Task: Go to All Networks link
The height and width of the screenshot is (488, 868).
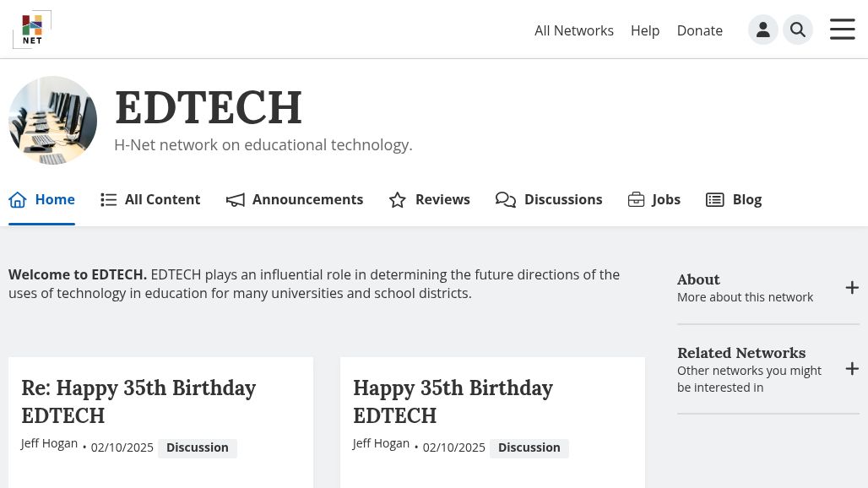Action: (574, 30)
